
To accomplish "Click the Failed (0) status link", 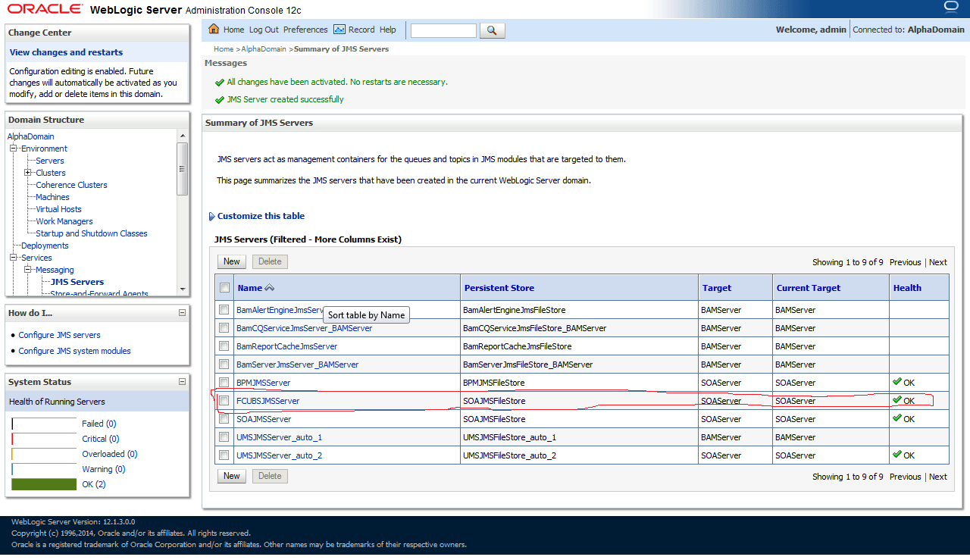I will click(99, 424).
